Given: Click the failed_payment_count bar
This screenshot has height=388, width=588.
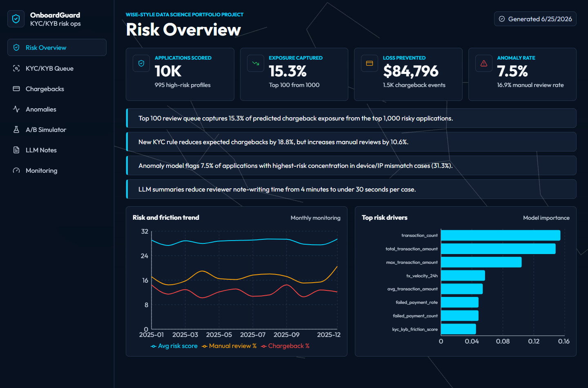Looking at the screenshot, I should coord(460,316).
